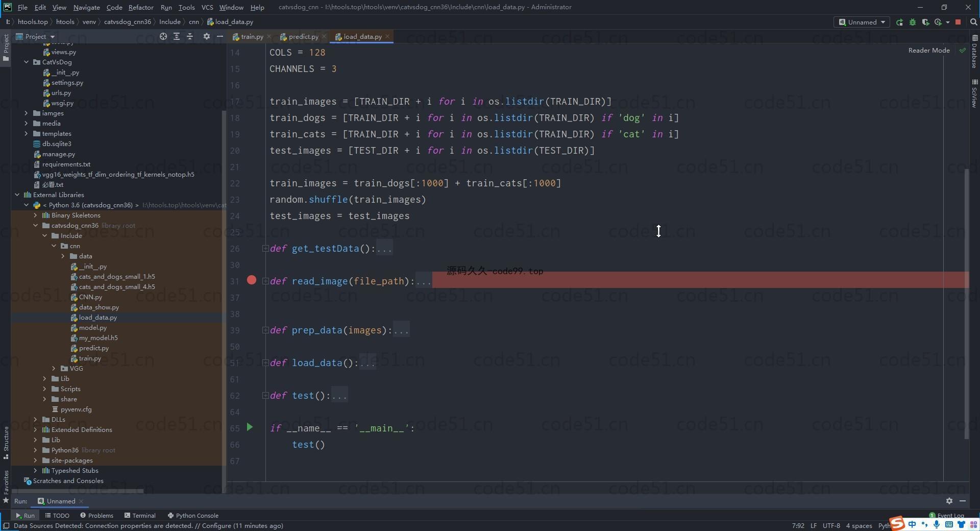Click the Collapse All icon in Project panel
The width and height of the screenshot is (980, 531).
click(190, 36)
